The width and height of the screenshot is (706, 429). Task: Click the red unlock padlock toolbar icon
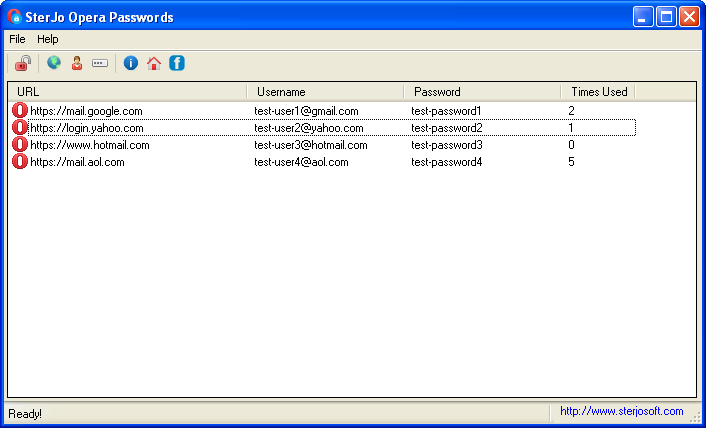pos(22,63)
